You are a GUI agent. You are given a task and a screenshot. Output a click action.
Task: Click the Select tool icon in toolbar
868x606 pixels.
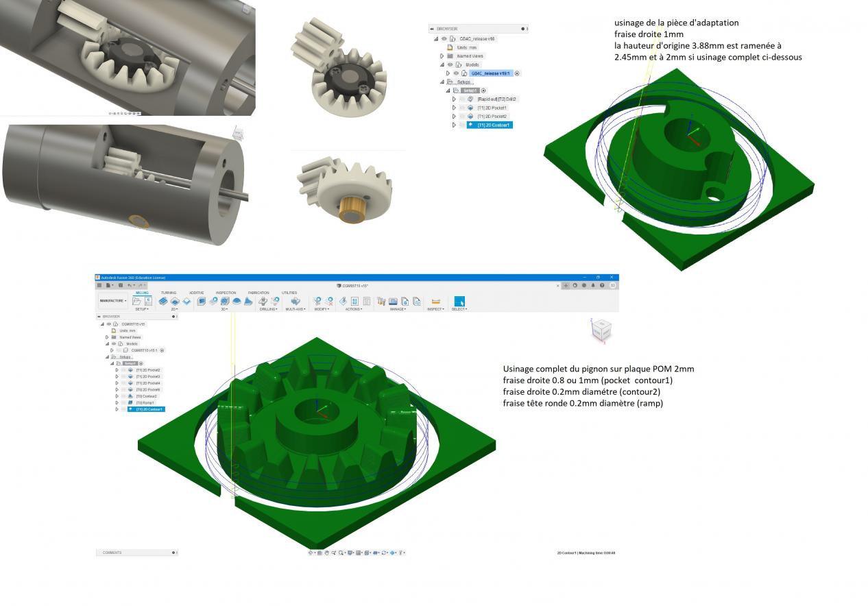coord(459,301)
